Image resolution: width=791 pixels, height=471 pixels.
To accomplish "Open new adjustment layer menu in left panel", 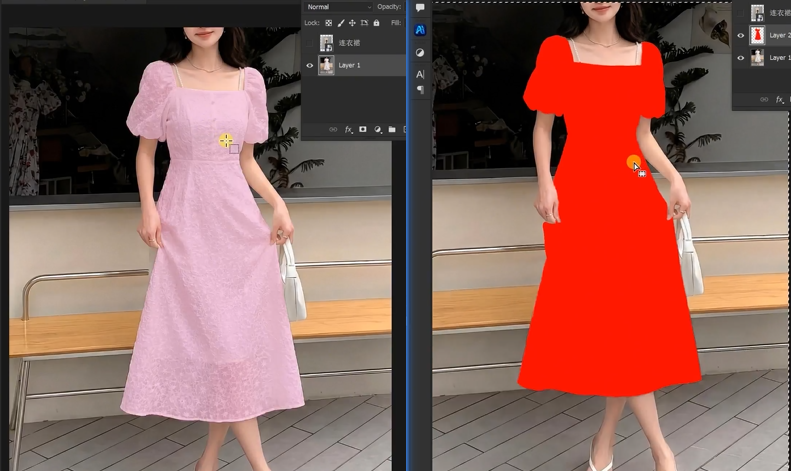I will pyautogui.click(x=377, y=130).
